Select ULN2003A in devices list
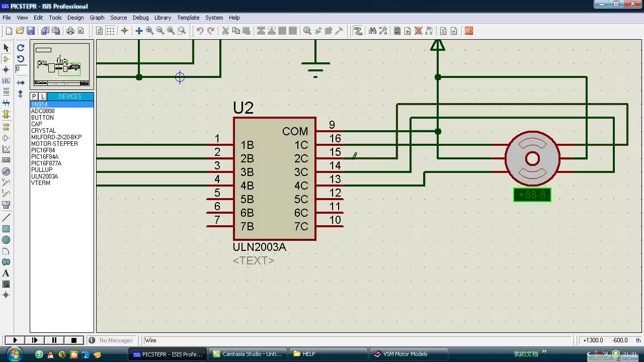Screen dimensions: 644x362 pos(45,176)
